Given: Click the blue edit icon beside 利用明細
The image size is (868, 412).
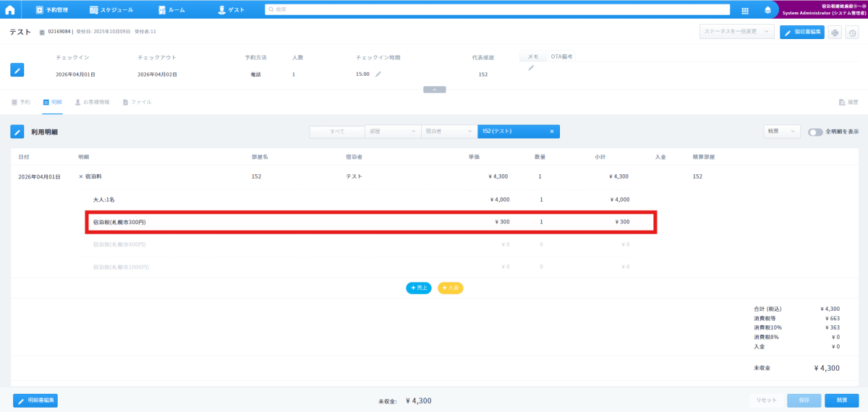Looking at the screenshot, I should (x=17, y=132).
